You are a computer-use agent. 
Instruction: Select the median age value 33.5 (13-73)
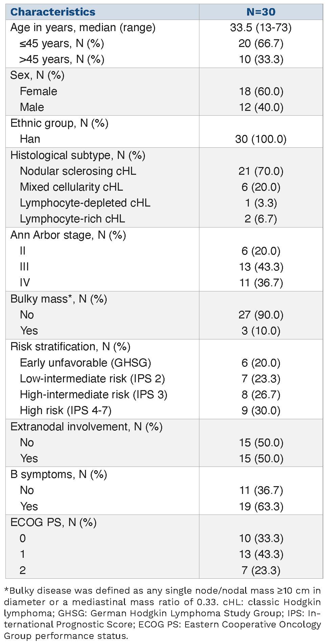[261, 27]
